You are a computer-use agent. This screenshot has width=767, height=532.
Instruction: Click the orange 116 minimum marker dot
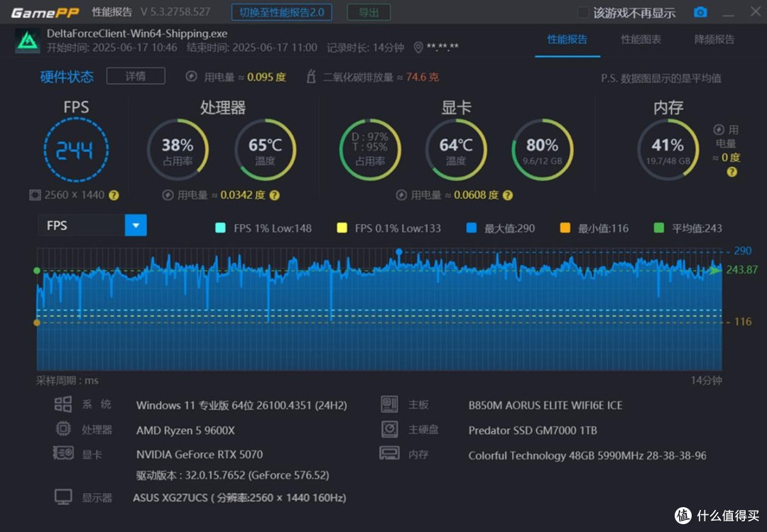pos(37,322)
